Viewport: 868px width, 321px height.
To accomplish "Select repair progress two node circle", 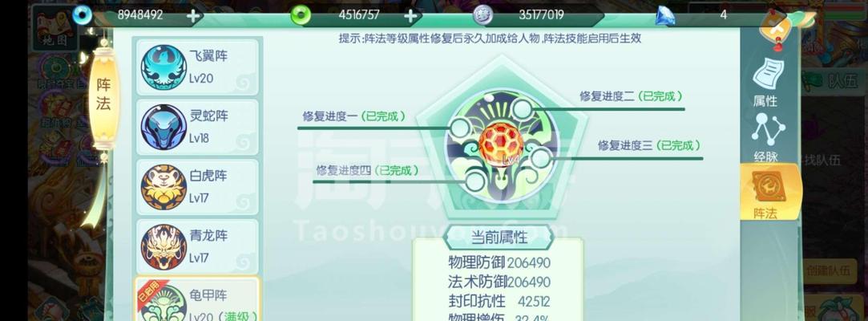I will 522,109.
